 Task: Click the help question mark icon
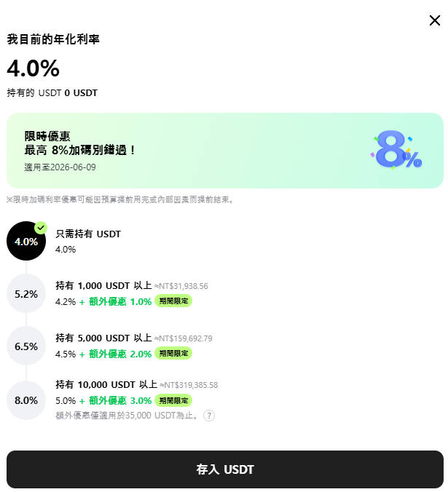coord(209,416)
